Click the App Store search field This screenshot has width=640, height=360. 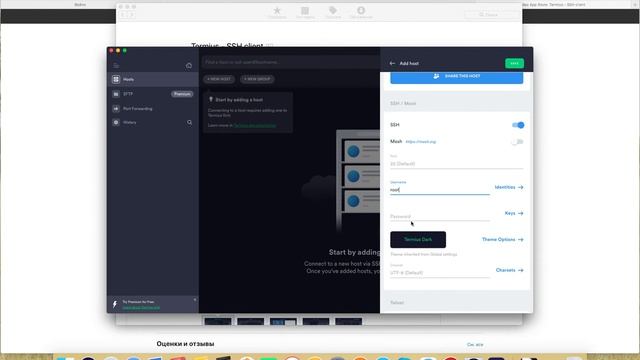point(491,15)
